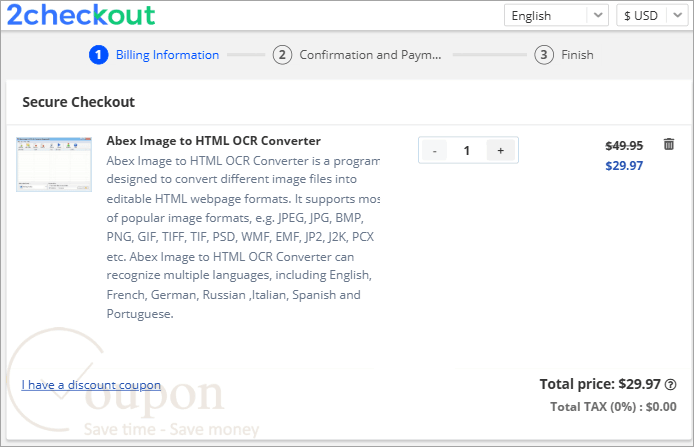The image size is (694, 447).
Task: Click the Total price: $29.97 text
Action: click(600, 384)
